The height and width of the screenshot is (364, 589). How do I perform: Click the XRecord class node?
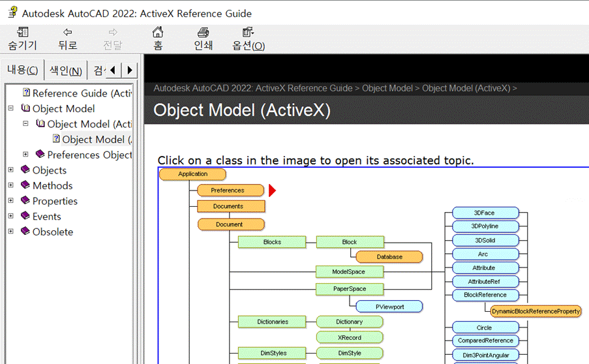350,337
